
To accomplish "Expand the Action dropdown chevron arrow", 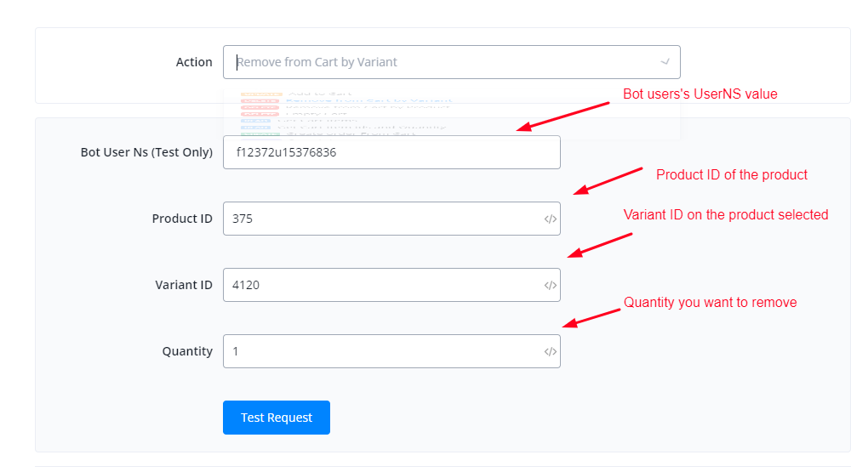I will coord(665,62).
